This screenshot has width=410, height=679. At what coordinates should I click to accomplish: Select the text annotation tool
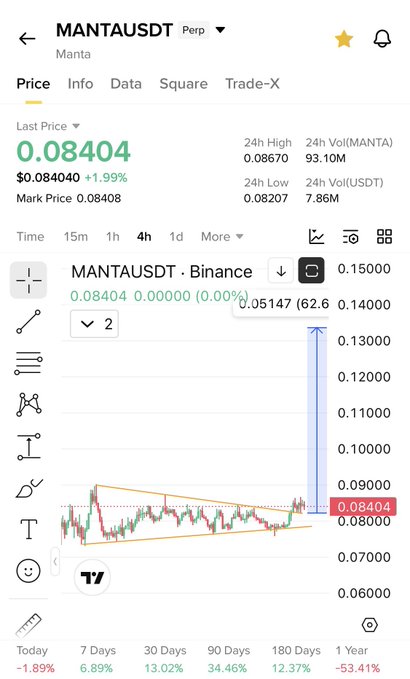click(29, 529)
